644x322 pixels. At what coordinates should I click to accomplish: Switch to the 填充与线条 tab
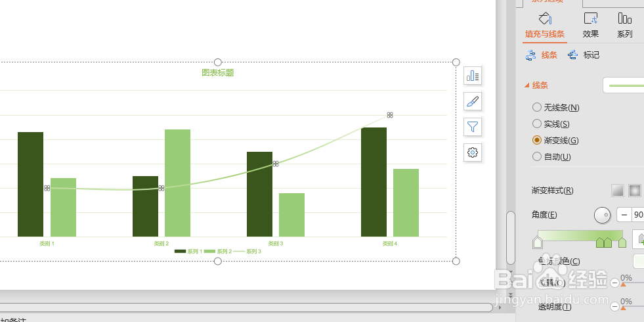[545, 26]
